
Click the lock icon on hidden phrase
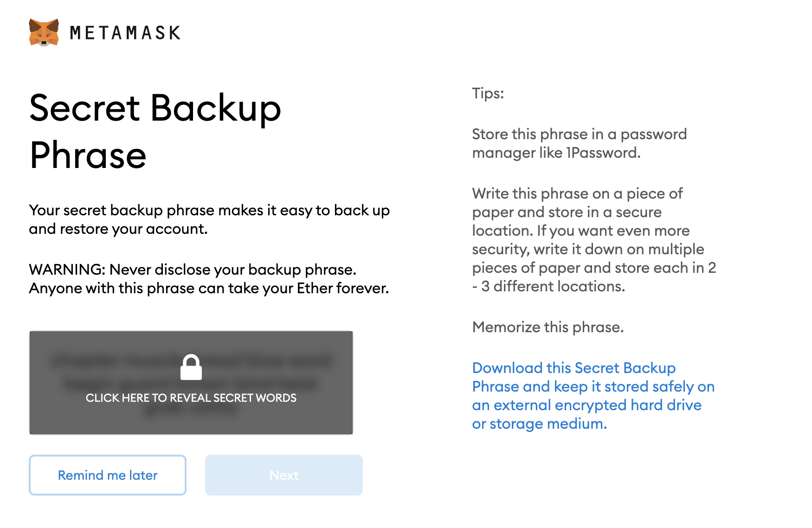pos(191,367)
